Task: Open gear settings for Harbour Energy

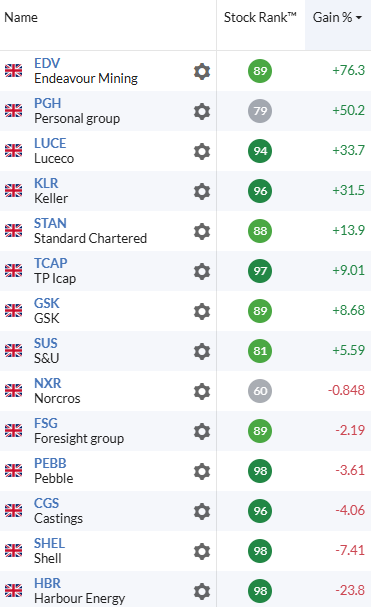Action: 202,592
